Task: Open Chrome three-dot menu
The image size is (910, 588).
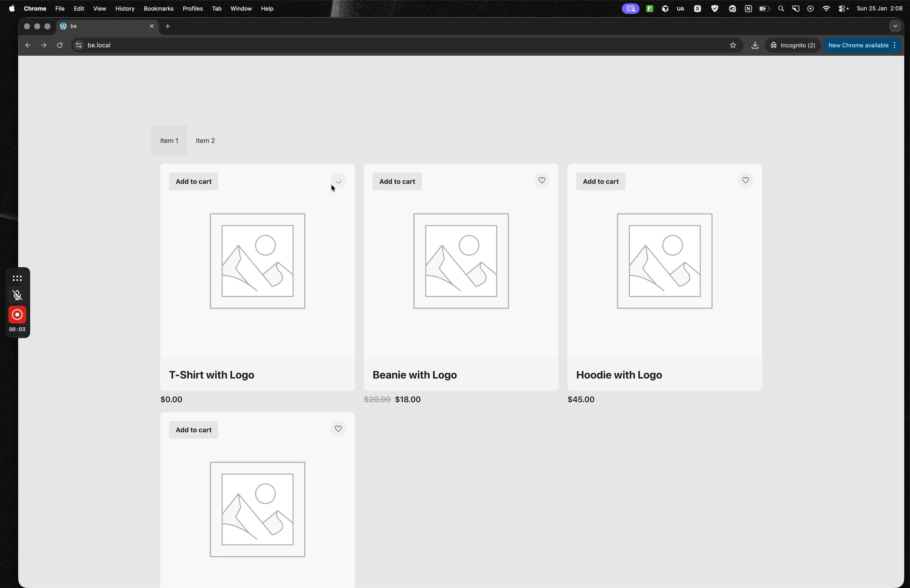Action: [895, 45]
